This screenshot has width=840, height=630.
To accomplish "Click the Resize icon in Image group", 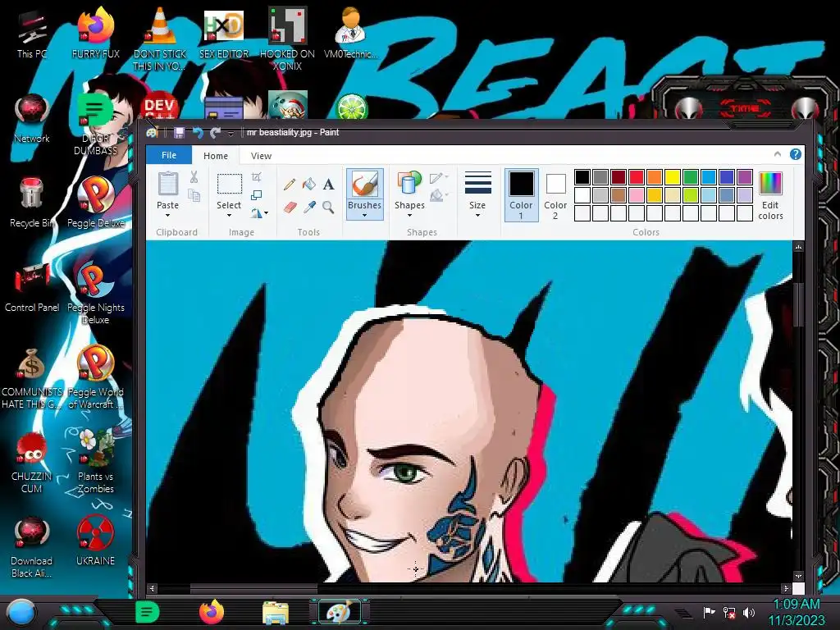I will (x=257, y=195).
